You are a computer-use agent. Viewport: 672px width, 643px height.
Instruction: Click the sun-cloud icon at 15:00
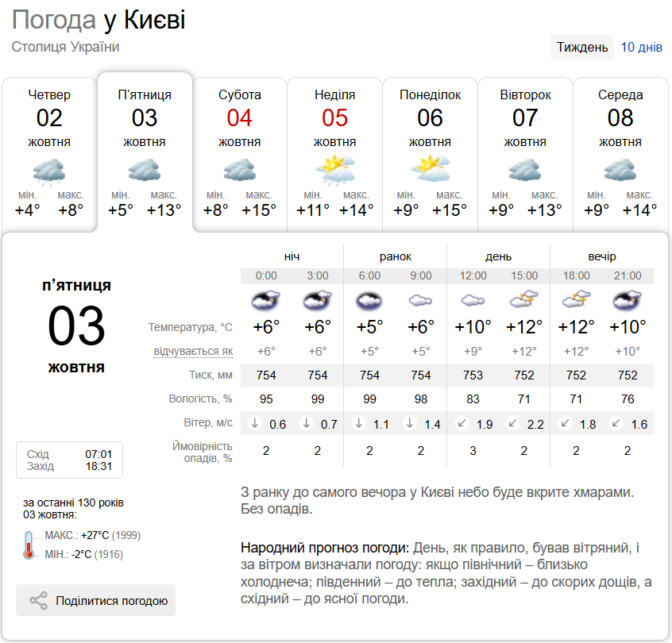[525, 301]
